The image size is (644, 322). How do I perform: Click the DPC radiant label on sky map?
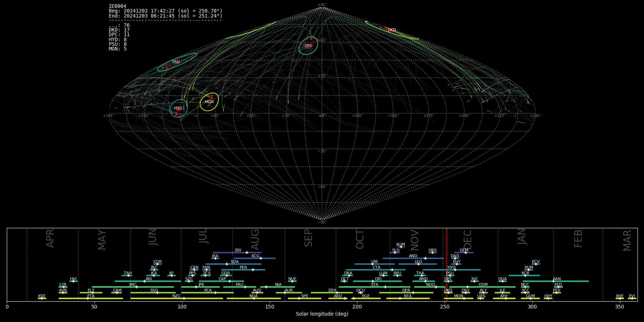308,46
